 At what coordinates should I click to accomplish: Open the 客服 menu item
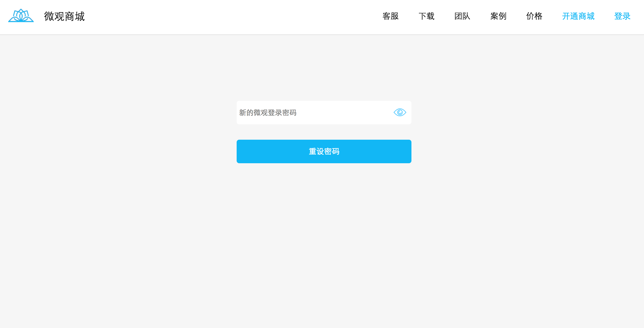tap(390, 16)
